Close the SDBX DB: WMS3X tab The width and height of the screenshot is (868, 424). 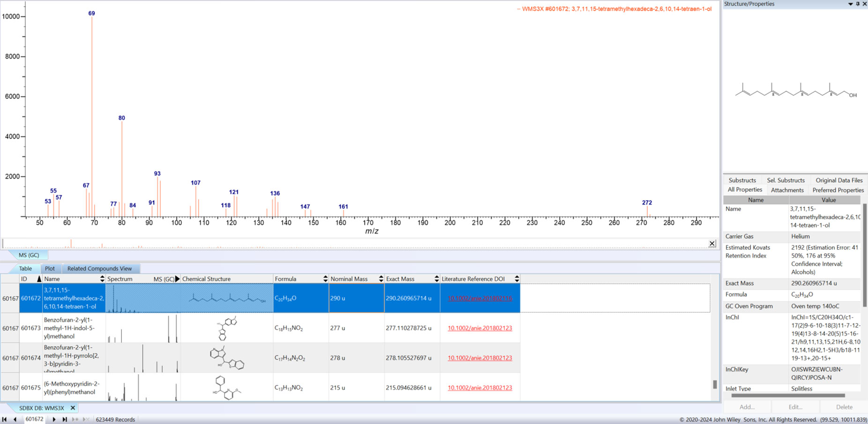click(73, 408)
